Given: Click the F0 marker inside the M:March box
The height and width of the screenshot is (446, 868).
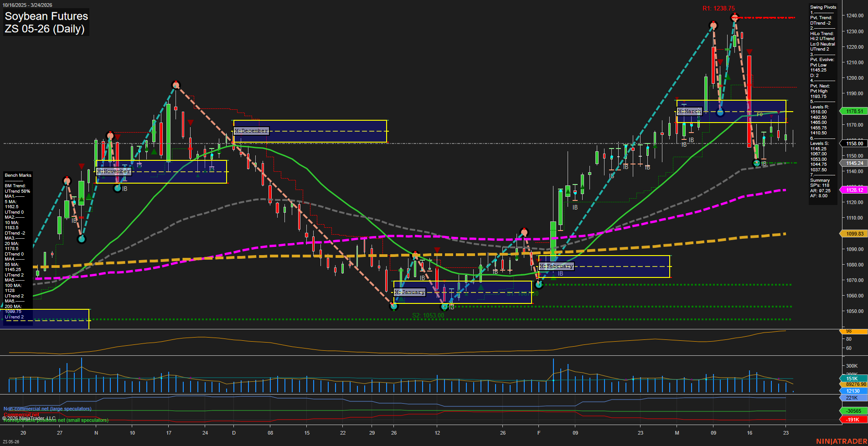Looking at the screenshot, I should 759,115.
